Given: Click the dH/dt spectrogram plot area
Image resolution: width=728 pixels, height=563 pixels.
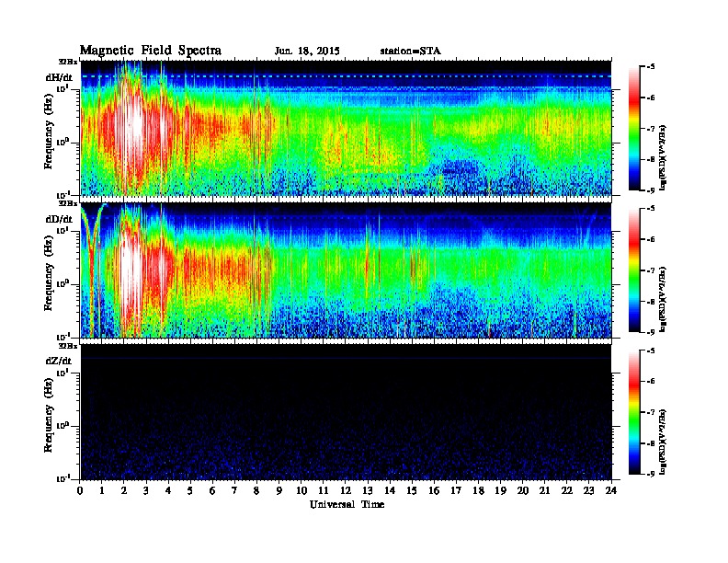Looking at the screenshot, I should coord(346,128).
